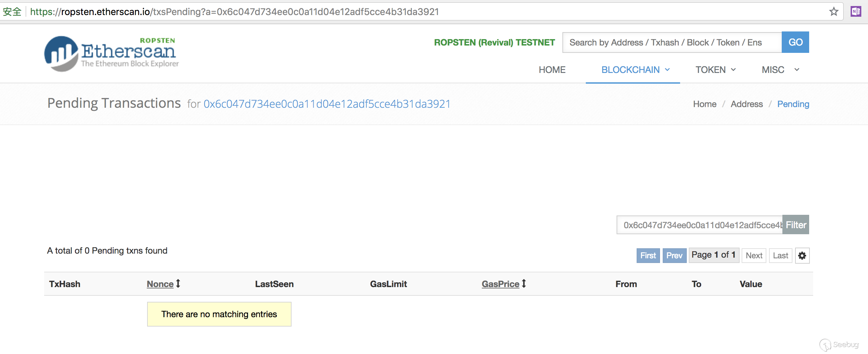The height and width of the screenshot is (354, 868).
Task: Click the Filter button
Action: click(795, 225)
